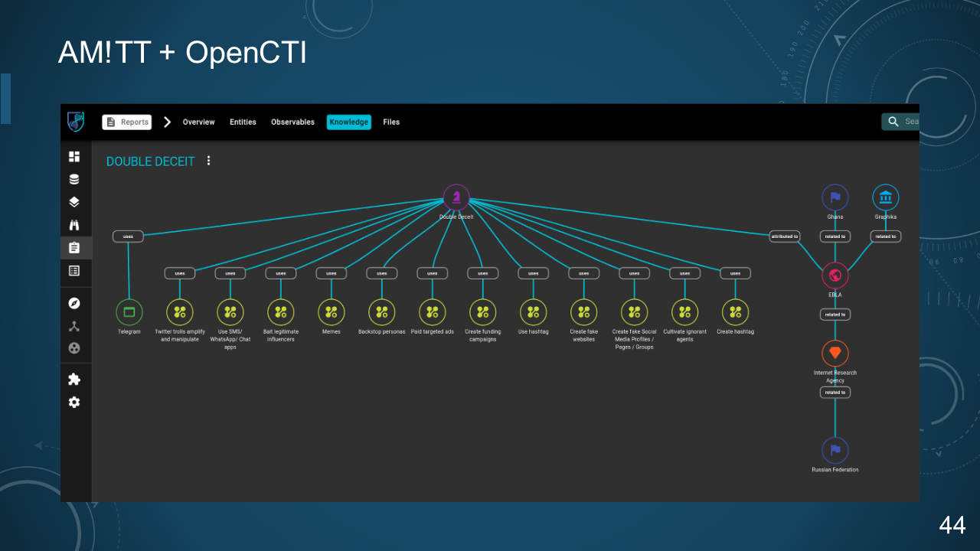980x551 pixels.
Task: Open the binoculars icon in sidebar
Action: tap(74, 225)
